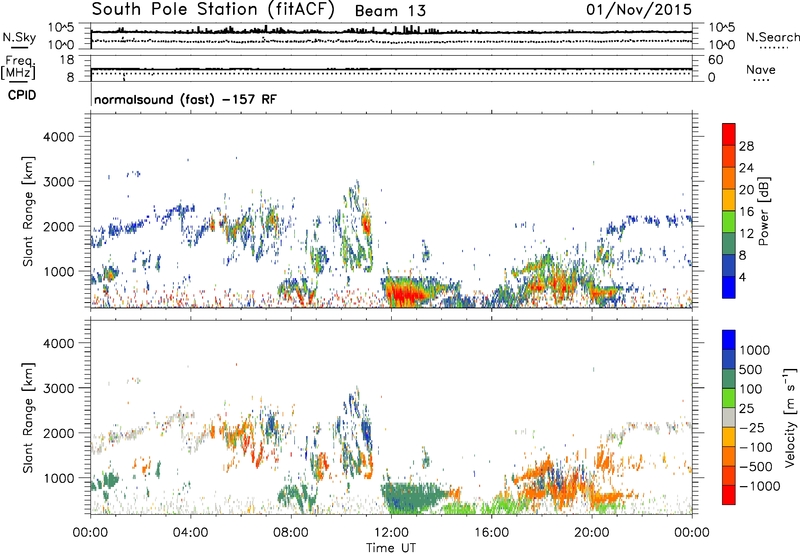Click the 'Time UT' axis label
The width and height of the screenshot is (800, 554).
(391, 548)
